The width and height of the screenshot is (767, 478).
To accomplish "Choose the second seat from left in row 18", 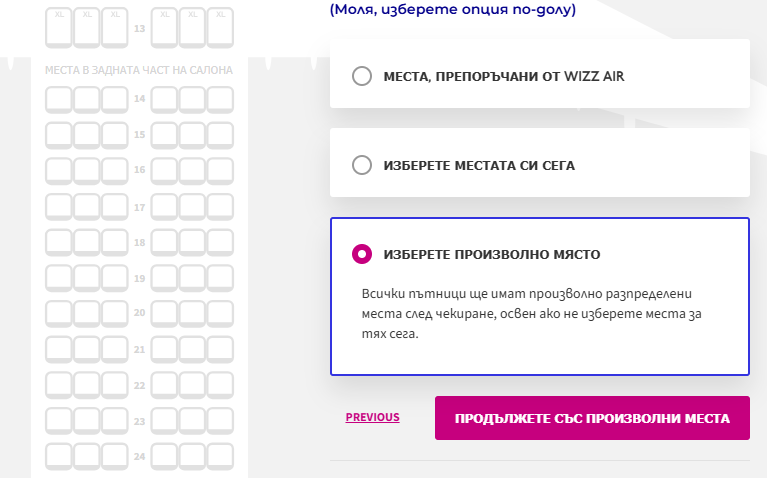I will coord(87,242).
